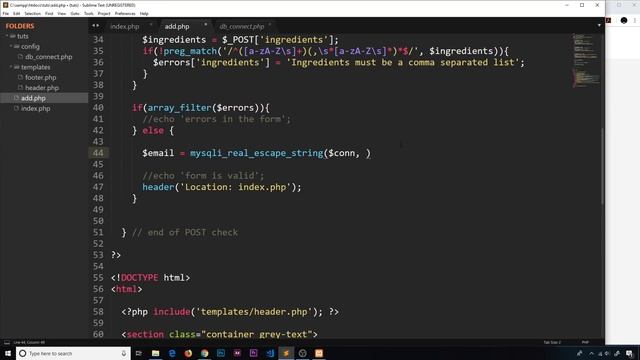Viewport: 640px width, 360px height.
Task: Switch to the add.php tab
Action: tap(177, 27)
